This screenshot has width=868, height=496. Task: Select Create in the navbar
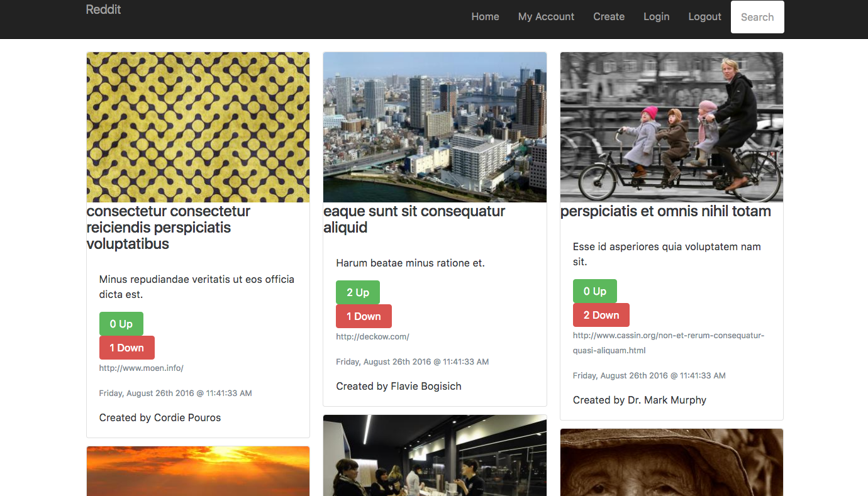point(609,17)
